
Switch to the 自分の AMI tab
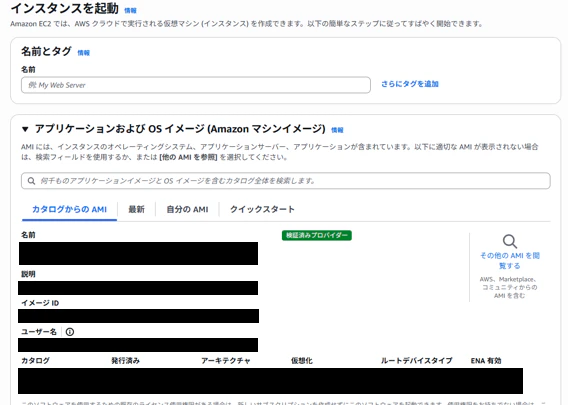tap(187, 209)
